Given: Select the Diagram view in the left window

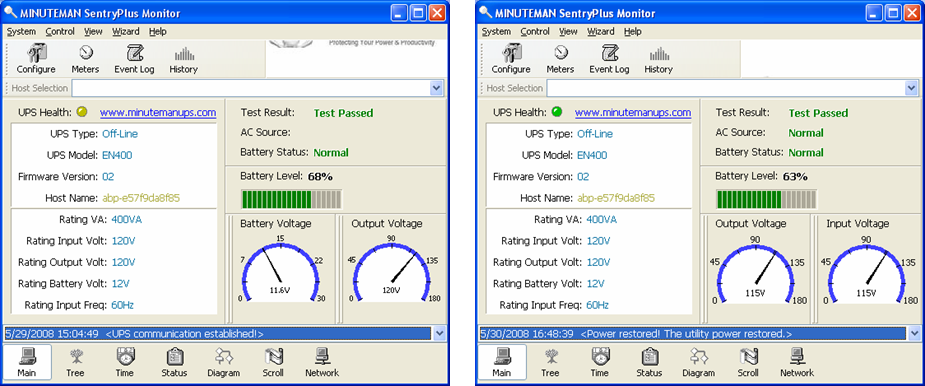Looking at the screenshot, I should tap(224, 362).
